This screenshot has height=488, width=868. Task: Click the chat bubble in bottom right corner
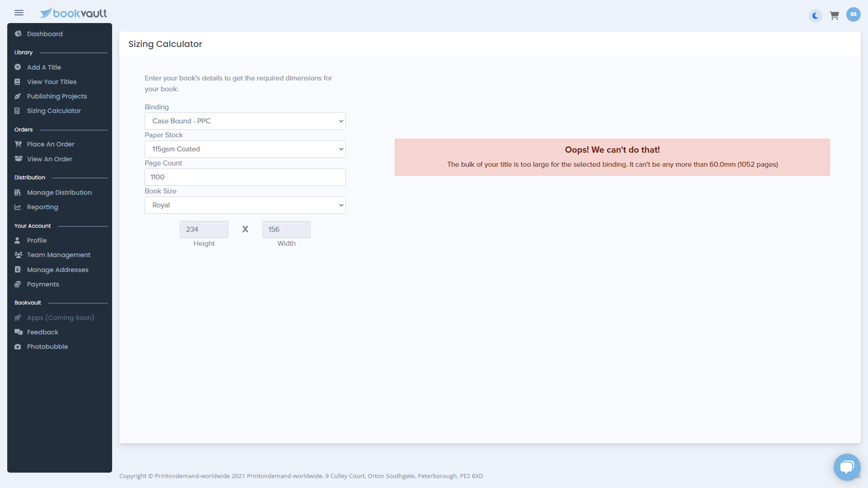(847, 467)
